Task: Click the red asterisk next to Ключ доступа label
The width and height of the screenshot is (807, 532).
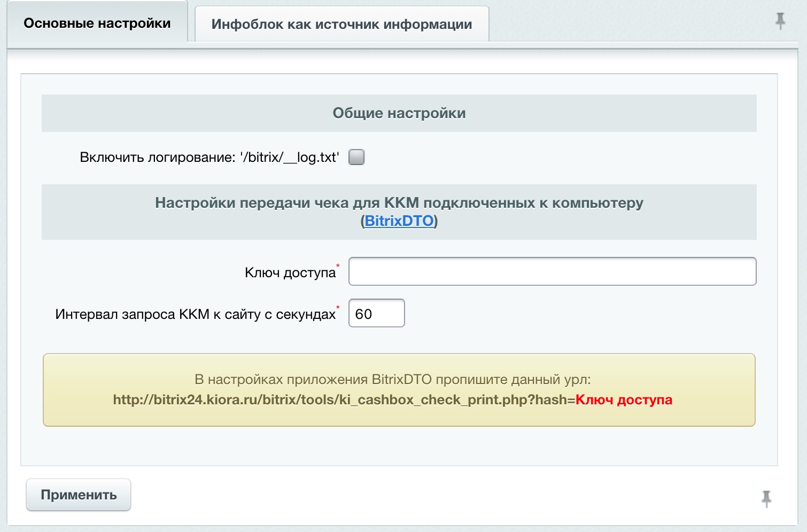Action: pos(338,265)
